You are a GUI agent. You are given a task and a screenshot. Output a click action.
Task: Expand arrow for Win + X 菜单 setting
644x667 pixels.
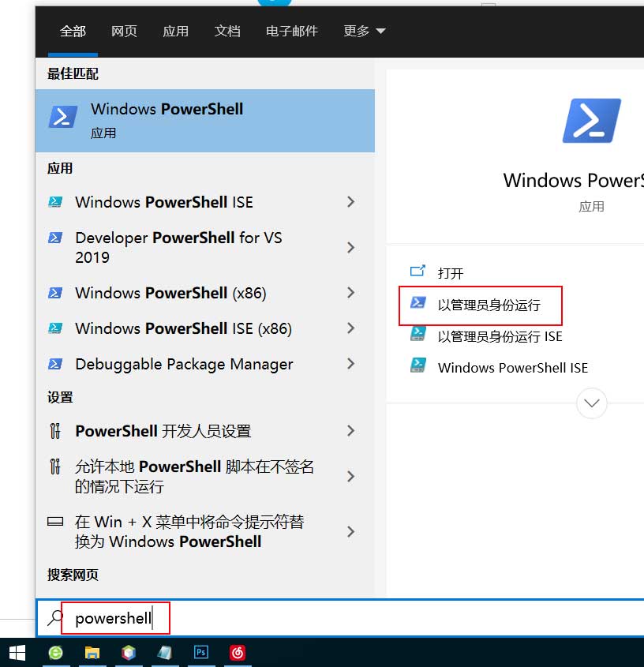[351, 532]
